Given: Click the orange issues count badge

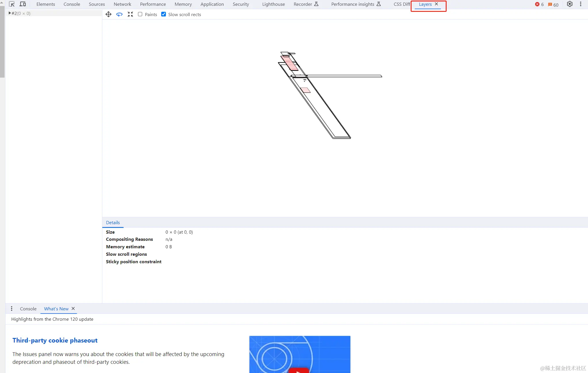Looking at the screenshot, I should [553, 5].
